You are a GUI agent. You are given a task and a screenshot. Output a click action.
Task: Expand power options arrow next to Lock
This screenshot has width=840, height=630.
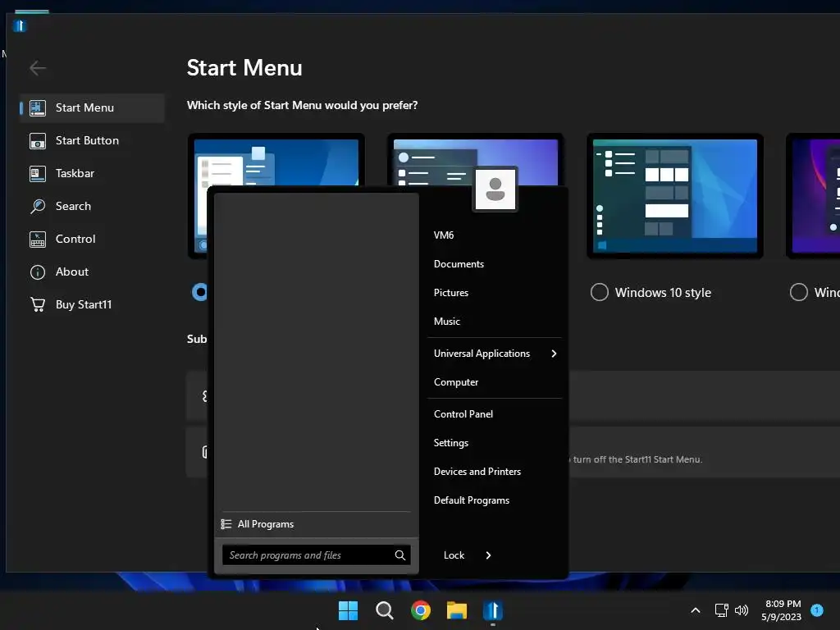click(488, 555)
